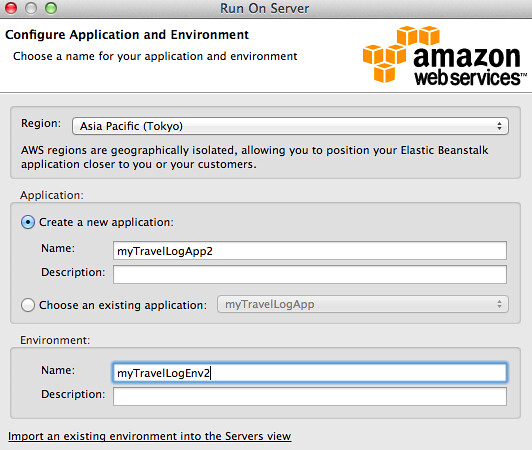Viewport: 532px width, 450px height.
Task: Close the Run On Server window
Action: (x=11, y=8)
